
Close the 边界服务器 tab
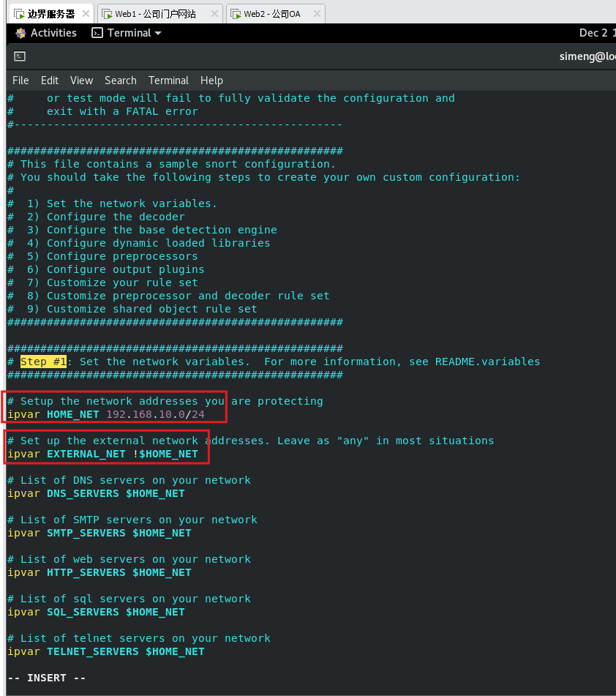click(x=86, y=14)
